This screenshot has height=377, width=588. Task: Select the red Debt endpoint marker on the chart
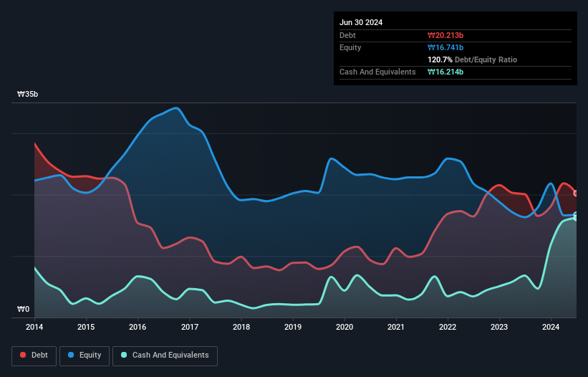(x=576, y=194)
